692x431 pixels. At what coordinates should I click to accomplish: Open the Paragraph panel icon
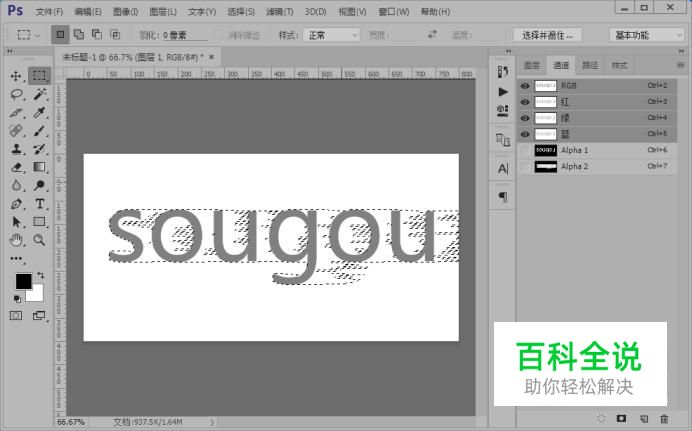503,197
